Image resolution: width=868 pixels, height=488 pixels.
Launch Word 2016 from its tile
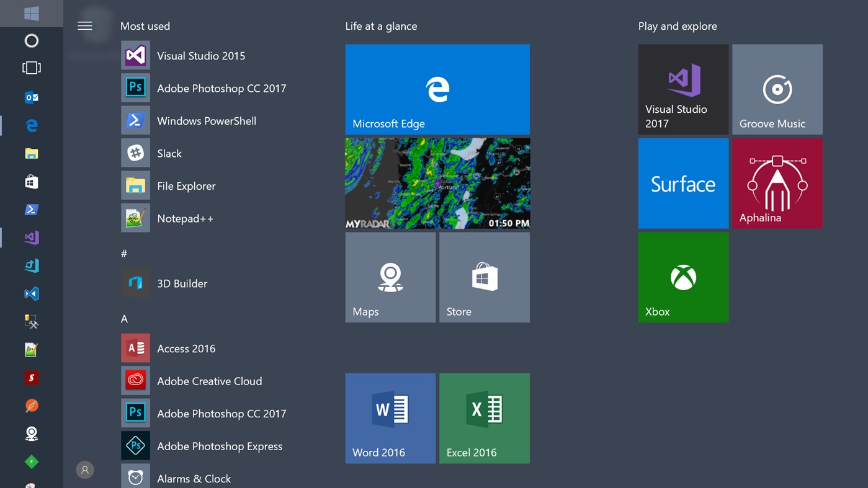point(390,417)
